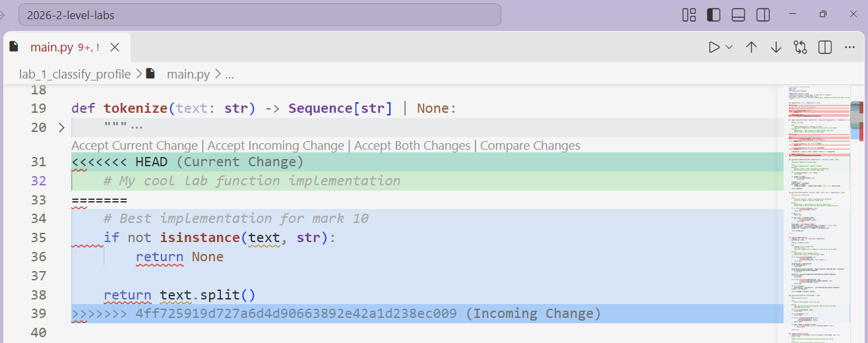Click the comment 'Best implementation for mark 10'
Image resolution: width=868 pixels, height=343 pixels.
(236, 218)
